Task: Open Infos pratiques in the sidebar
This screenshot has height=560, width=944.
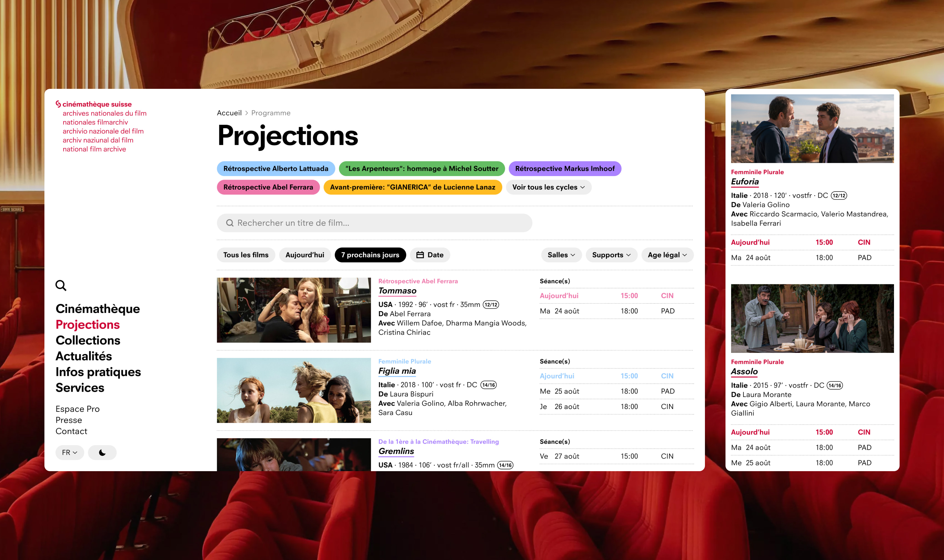Action: click(x=98, y=372)
